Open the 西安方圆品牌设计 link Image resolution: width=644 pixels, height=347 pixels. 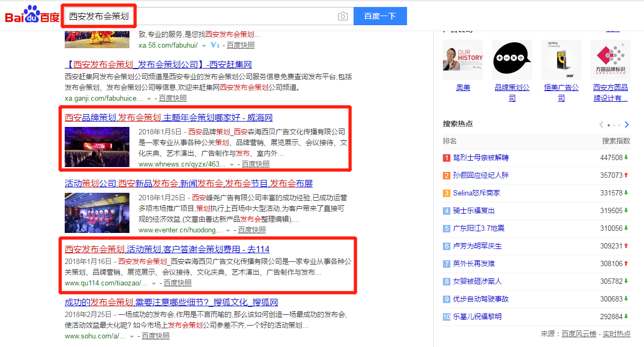(610, 93)
